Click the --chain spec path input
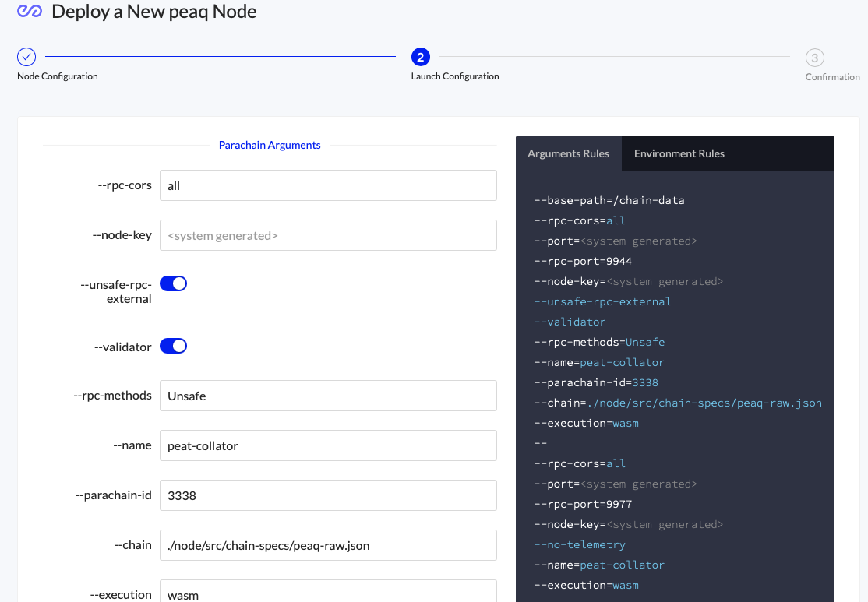 click(328, 545)
